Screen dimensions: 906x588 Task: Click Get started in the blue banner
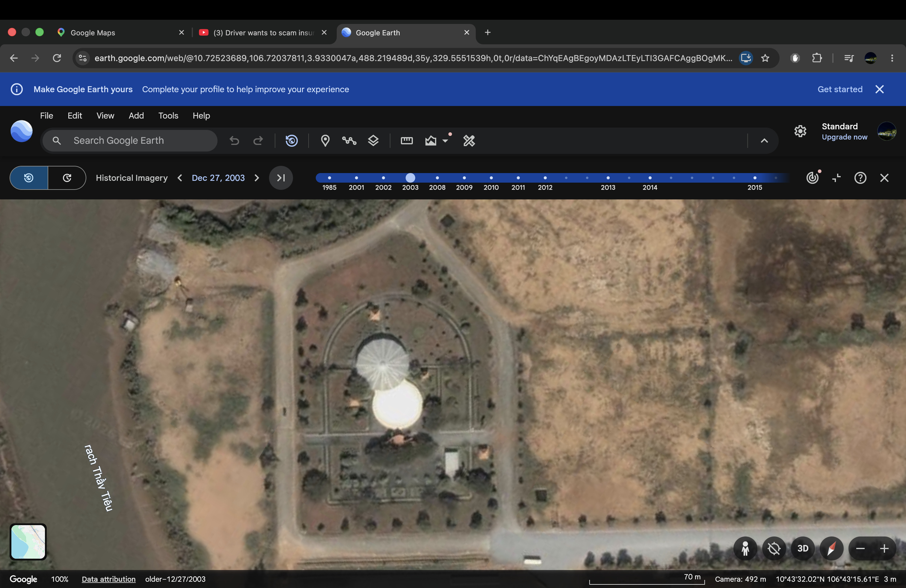click(x=840, y=90)
